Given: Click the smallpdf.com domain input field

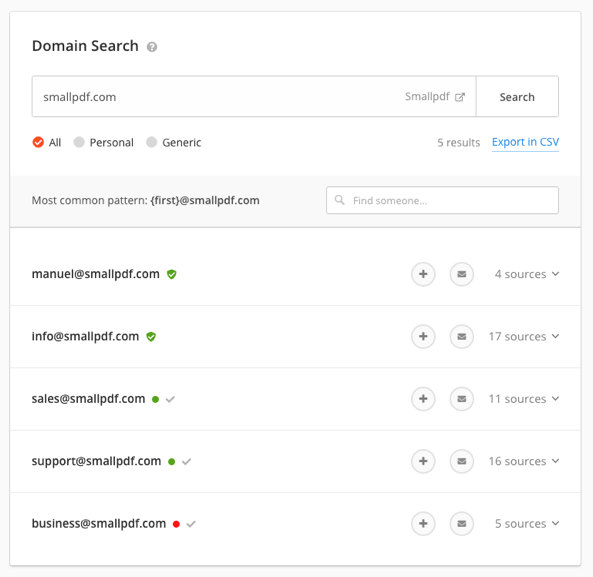Looking at the screenshot, I should click(x=254, y=96).
